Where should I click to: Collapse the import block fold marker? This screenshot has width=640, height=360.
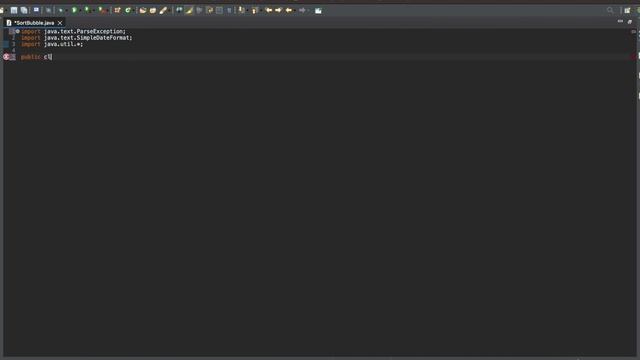18,31
